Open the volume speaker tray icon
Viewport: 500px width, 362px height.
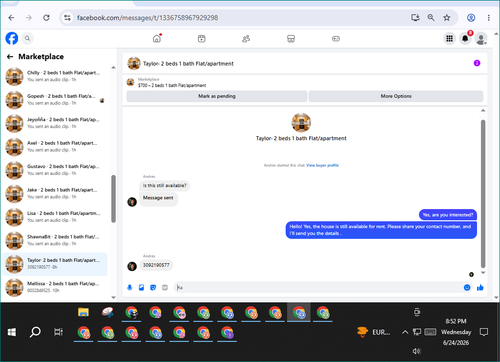(x=416, y=351)
